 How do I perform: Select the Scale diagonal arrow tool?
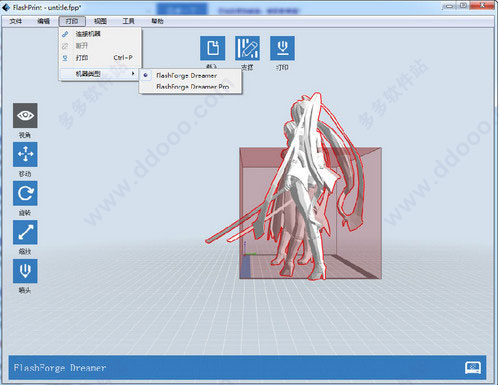[x=25, y=232]
